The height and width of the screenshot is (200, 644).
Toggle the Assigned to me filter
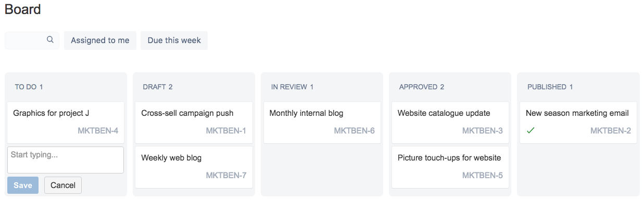100,41
